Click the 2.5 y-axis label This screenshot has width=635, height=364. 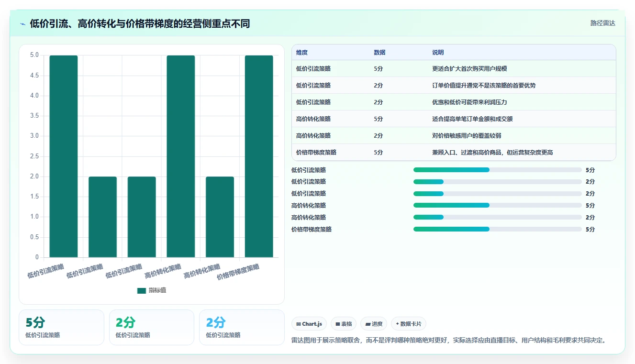34,156
